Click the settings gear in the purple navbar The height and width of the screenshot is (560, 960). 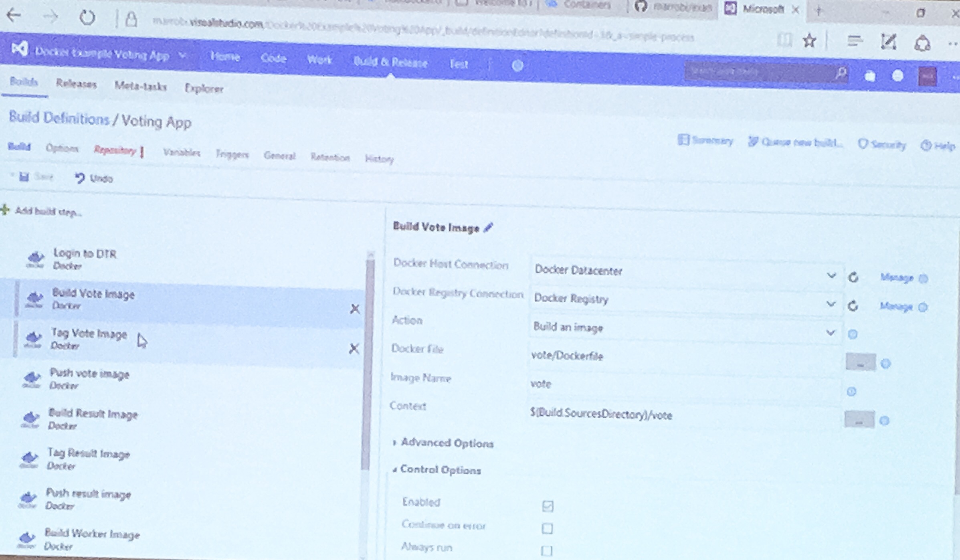pos(517,65)
